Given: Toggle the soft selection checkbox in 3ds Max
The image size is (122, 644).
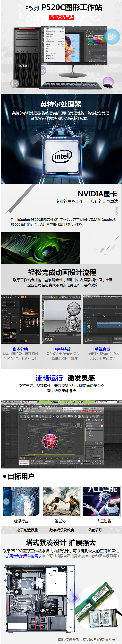Looking at the screenshot, I should [87, 449].
